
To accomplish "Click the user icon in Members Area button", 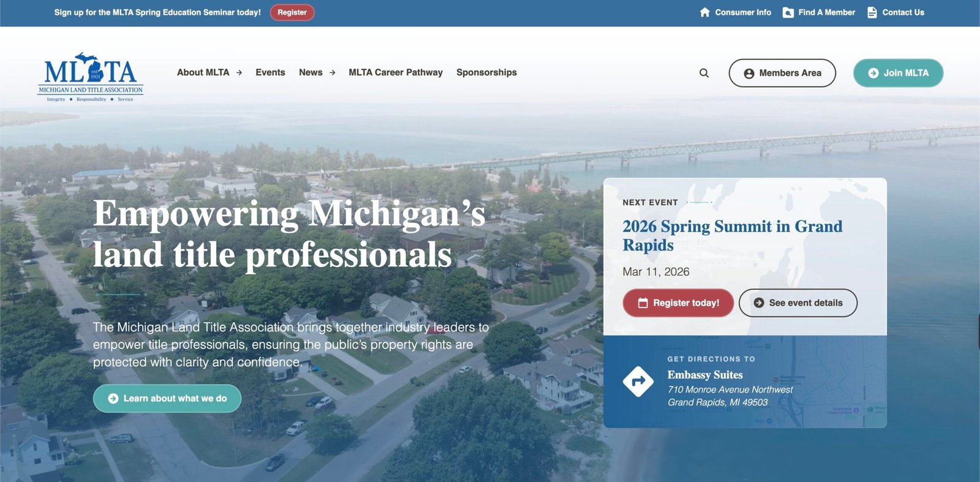I will point(748,73).
